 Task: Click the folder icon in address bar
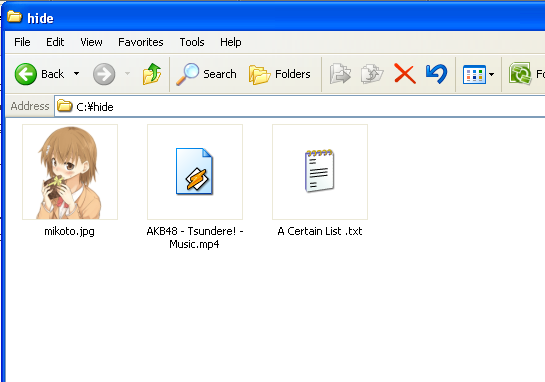tap(64, 106)
